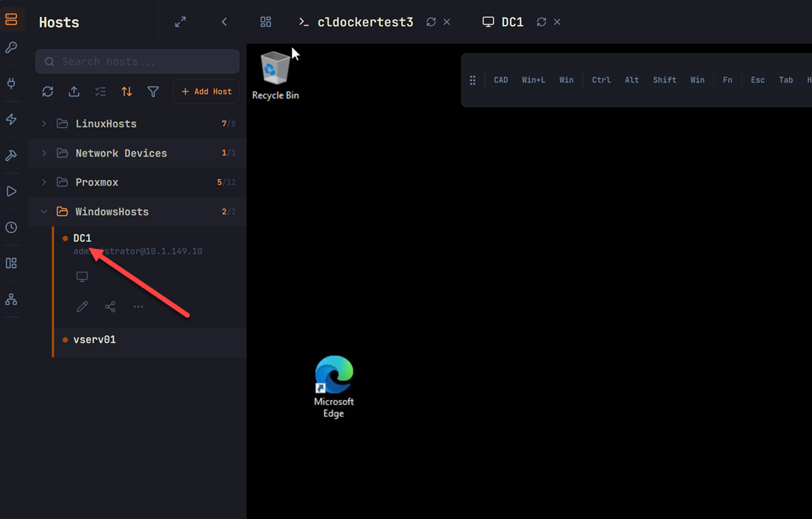Click the share icon for DC1
The height and width of the screenshot is (519, 812).
110,307
